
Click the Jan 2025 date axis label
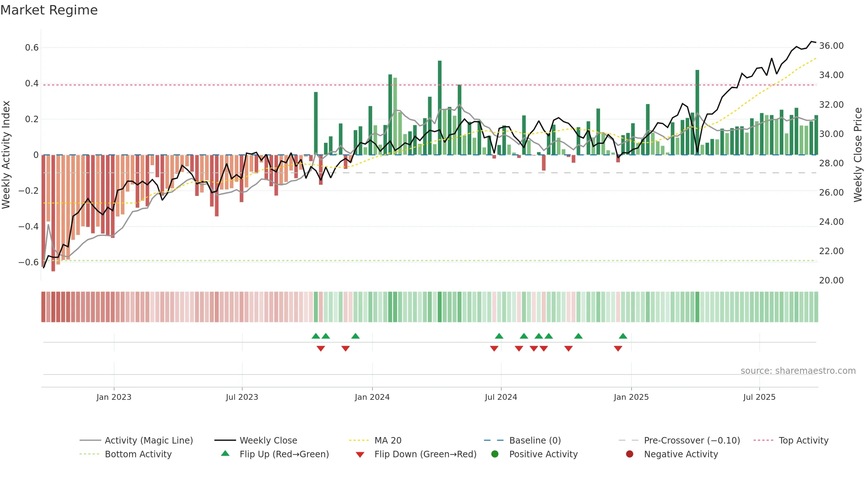pyautogui.click(x=631, y=397)
